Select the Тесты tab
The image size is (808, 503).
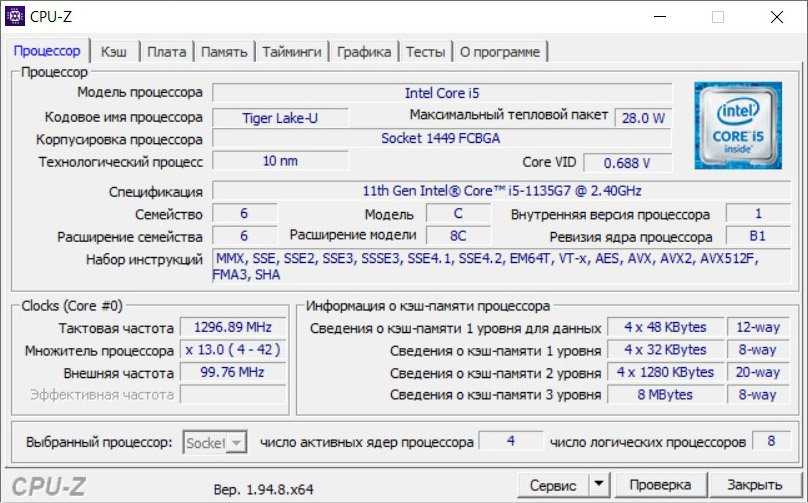click(x=425, y=52)
